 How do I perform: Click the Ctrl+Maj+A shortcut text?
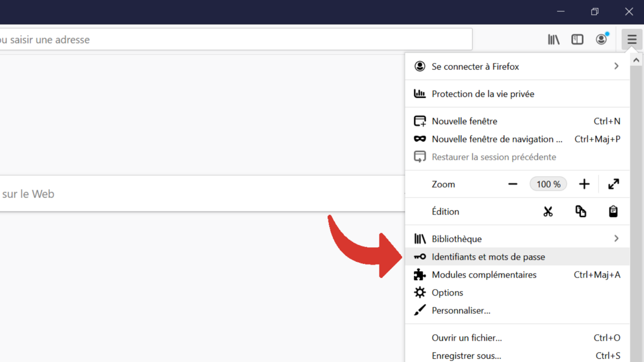pyautogui.click(x=597, y=275)
